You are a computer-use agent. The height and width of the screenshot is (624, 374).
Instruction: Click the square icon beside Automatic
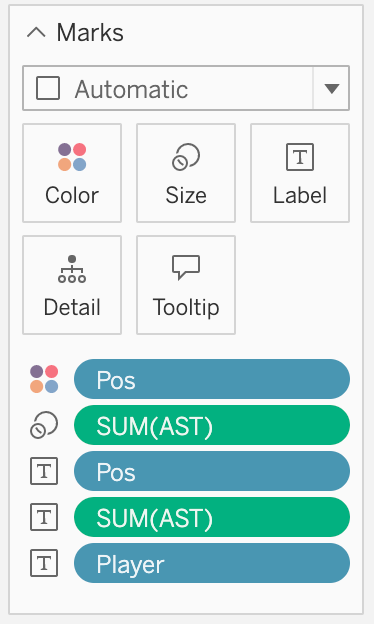pos(48,88)
